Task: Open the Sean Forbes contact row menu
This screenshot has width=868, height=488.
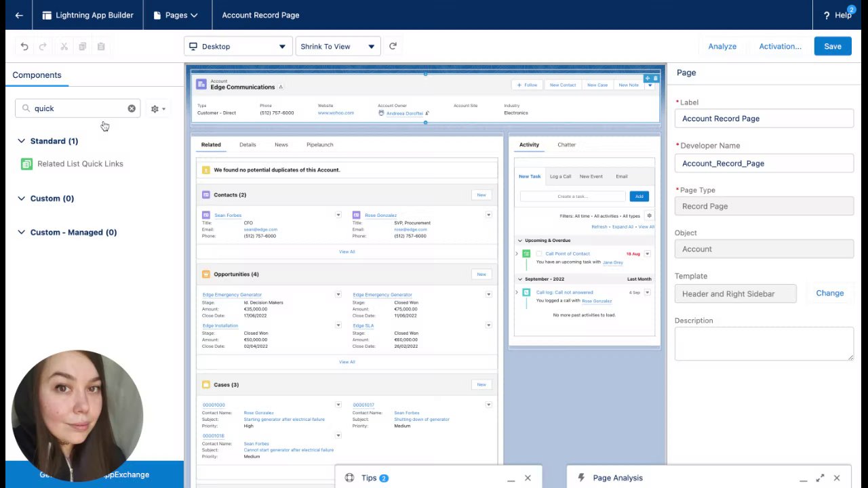Action: coord(338,215)
